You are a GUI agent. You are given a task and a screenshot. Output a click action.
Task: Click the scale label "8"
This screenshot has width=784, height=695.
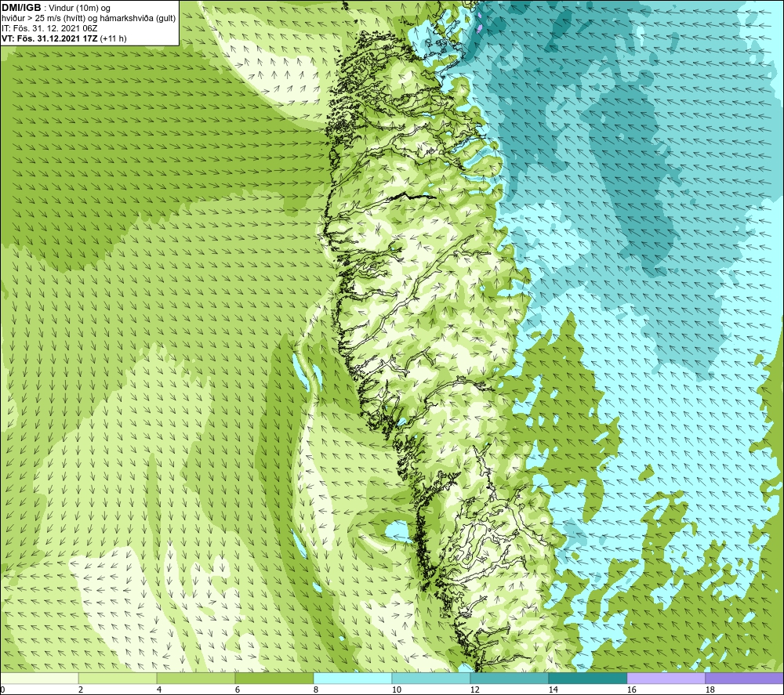(x=315, y=690)
